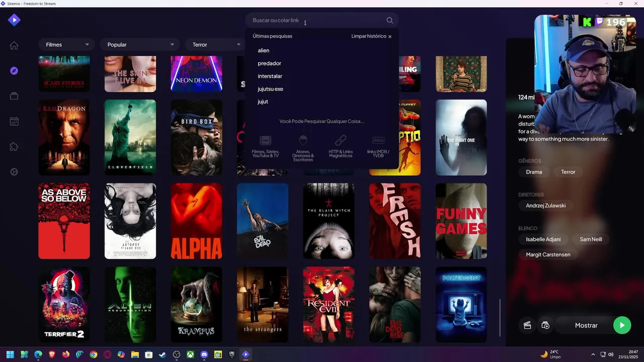
Task: Click the Mostrar button
Action: [x=587, y=325]
